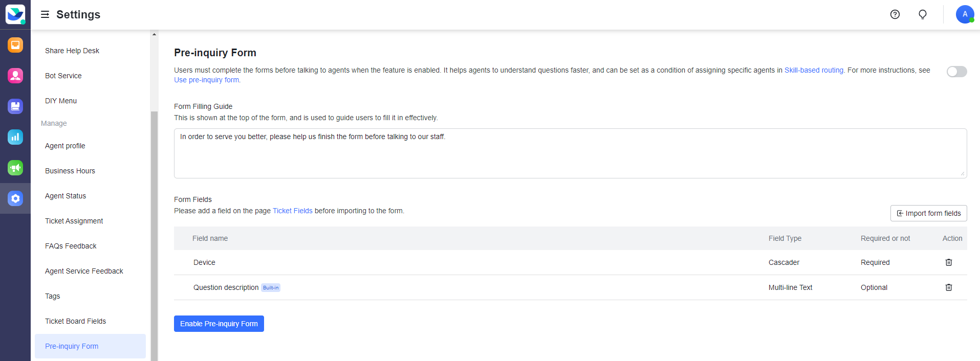Select Ticket Assignment in the menu

click(x=74, y=221)
